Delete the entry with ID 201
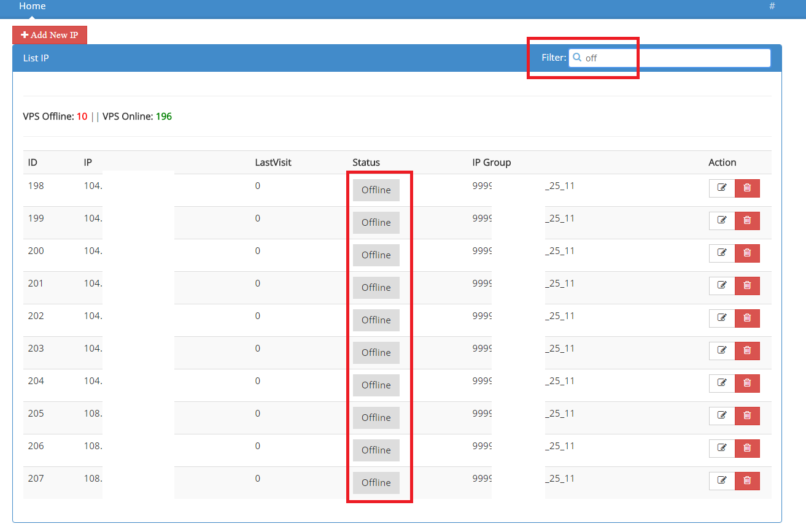 pyautogui.click(x=747, y=286)
